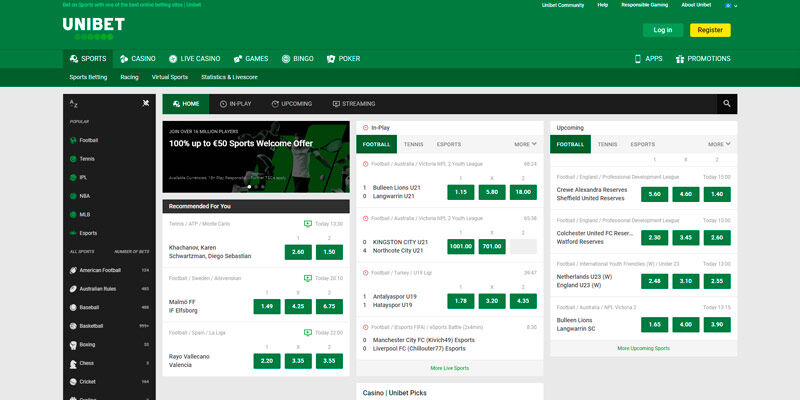Open the Live Casino menu
The height and width of the screenshot is (400, 800).
point(195,59)
